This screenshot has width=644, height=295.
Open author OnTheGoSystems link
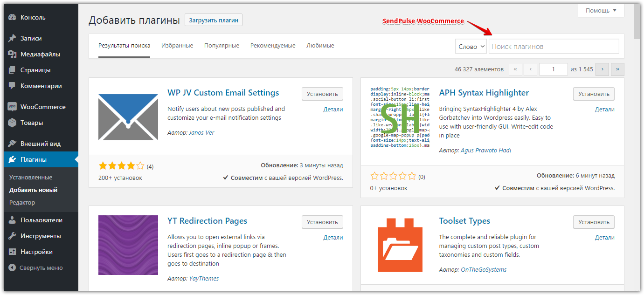(484, 270)
